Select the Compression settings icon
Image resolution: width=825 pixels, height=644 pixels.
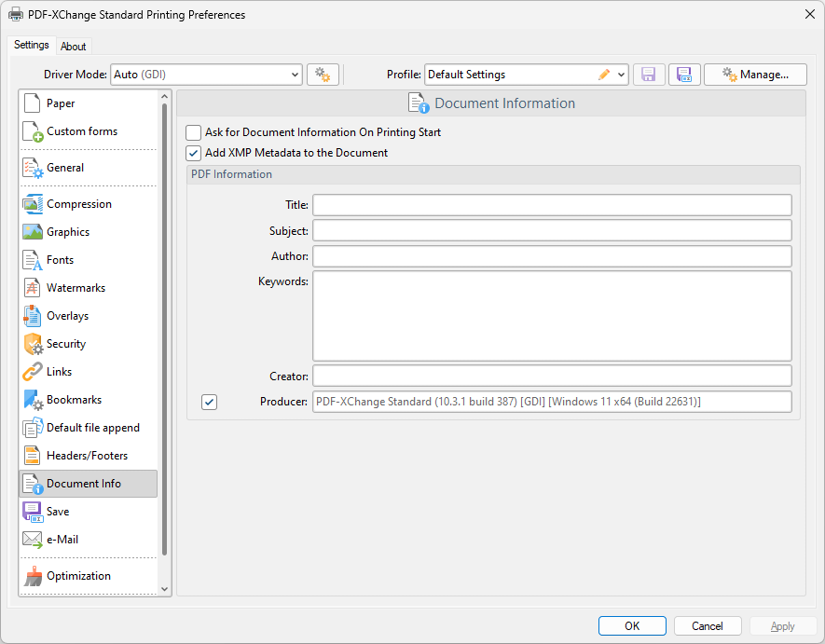click(x=31, y=203)
